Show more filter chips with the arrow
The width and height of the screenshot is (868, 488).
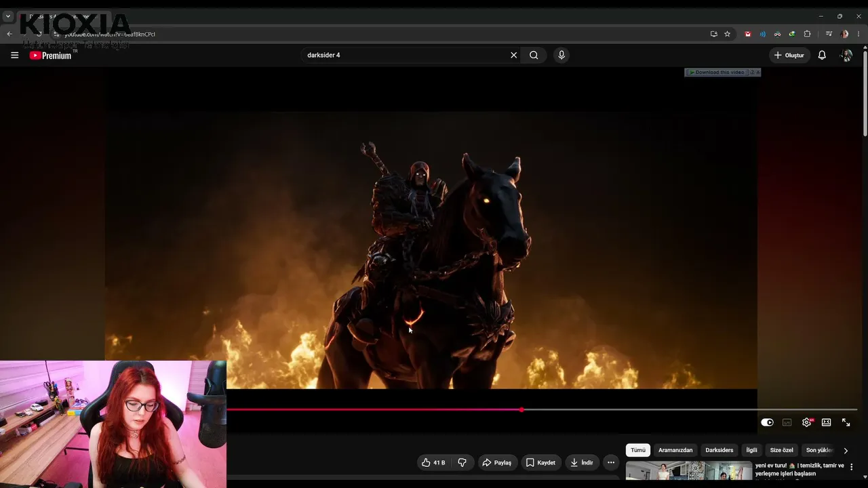tap(846, 450)
